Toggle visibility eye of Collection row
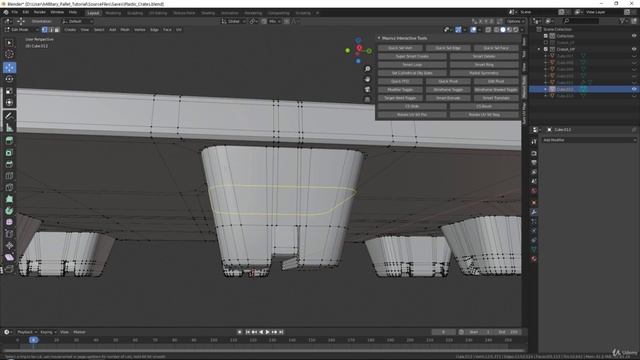 click(634, 36)
